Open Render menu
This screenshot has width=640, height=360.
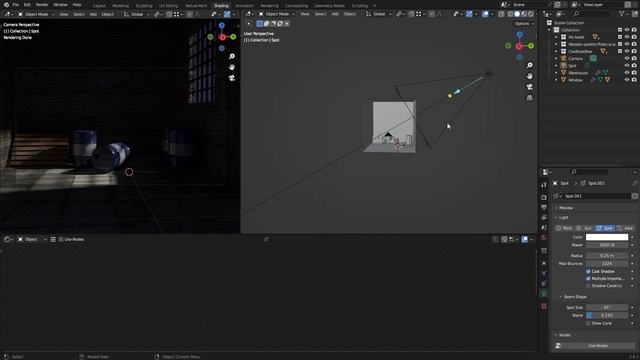pyautogui.click(x=42, y=4)
